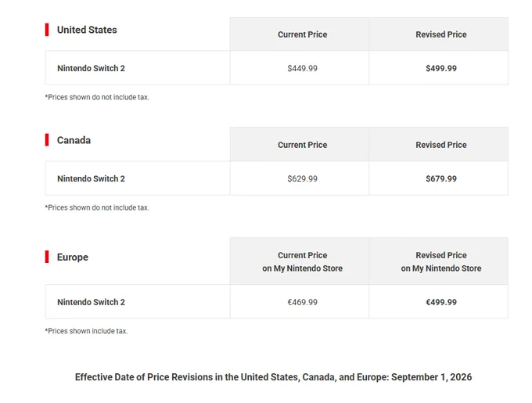This screenshot has width=532, height=403.
Task: Click the red marker beside Canada
Action: pyautogui.click(x=47, y=140)
